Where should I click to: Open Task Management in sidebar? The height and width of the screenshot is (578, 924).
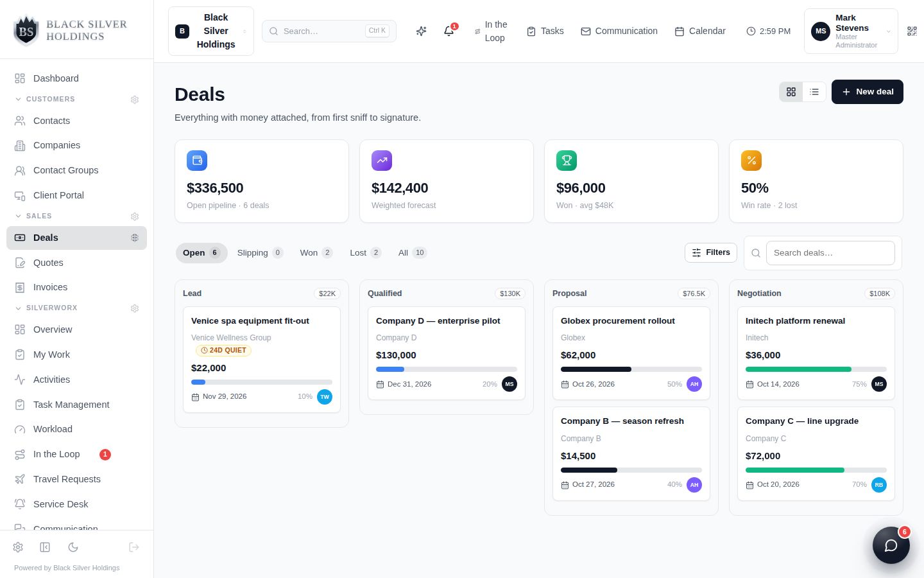click(76, 405)
